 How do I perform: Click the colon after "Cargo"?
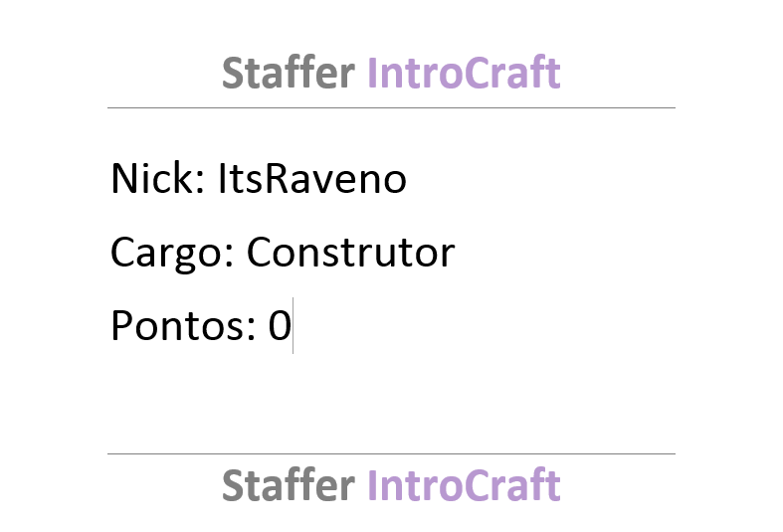point(230,256)
